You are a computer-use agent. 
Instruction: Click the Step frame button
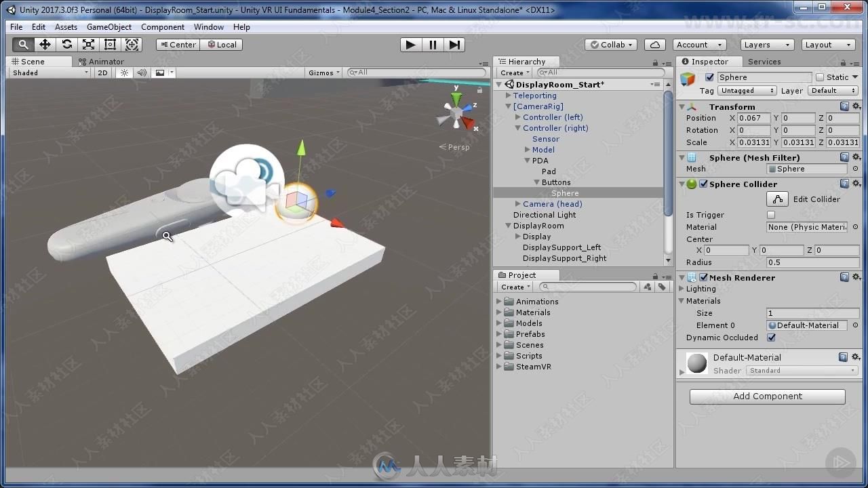(x=454, y=45)
